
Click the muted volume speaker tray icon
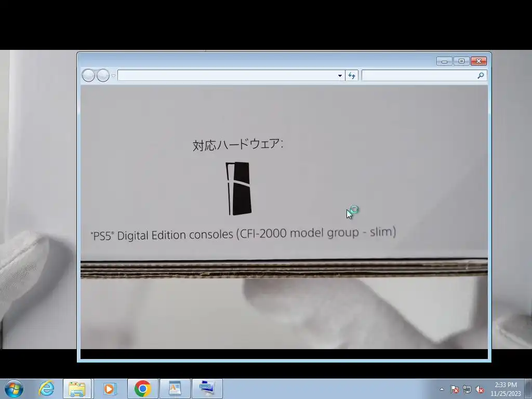(480, 389)
